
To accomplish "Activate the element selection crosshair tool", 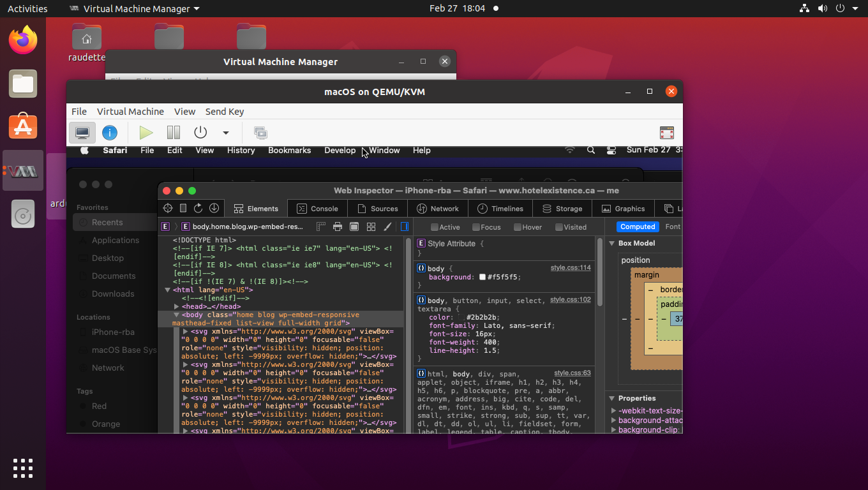I will [x=167, y=208].
